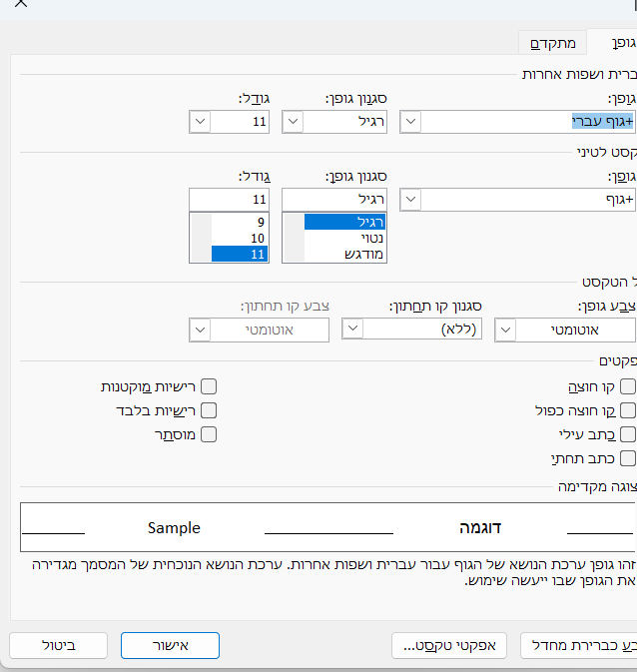
Task: Pick size 9 in the Latin size list
Action: point(240,222)
